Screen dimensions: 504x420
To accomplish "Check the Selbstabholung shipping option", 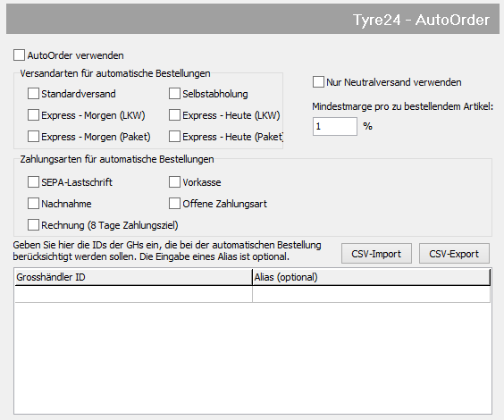I will (x=174, y=94).
